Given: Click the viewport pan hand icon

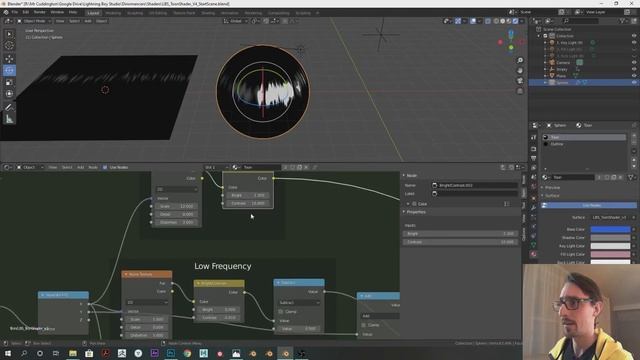Looking at the screenshot, I should (x=520, y=71).
